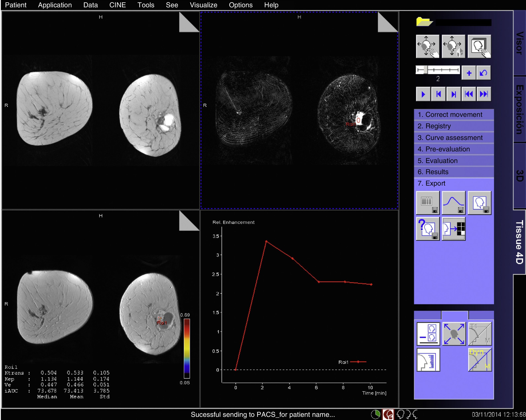
Task: Start cine playback with the play button
Action: [423, 94]
